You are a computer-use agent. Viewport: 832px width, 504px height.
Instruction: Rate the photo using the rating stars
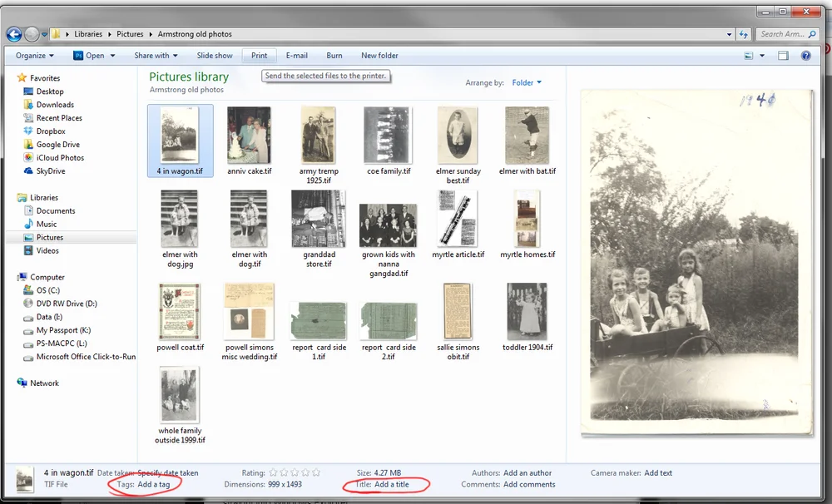click(x=293, y=472)
